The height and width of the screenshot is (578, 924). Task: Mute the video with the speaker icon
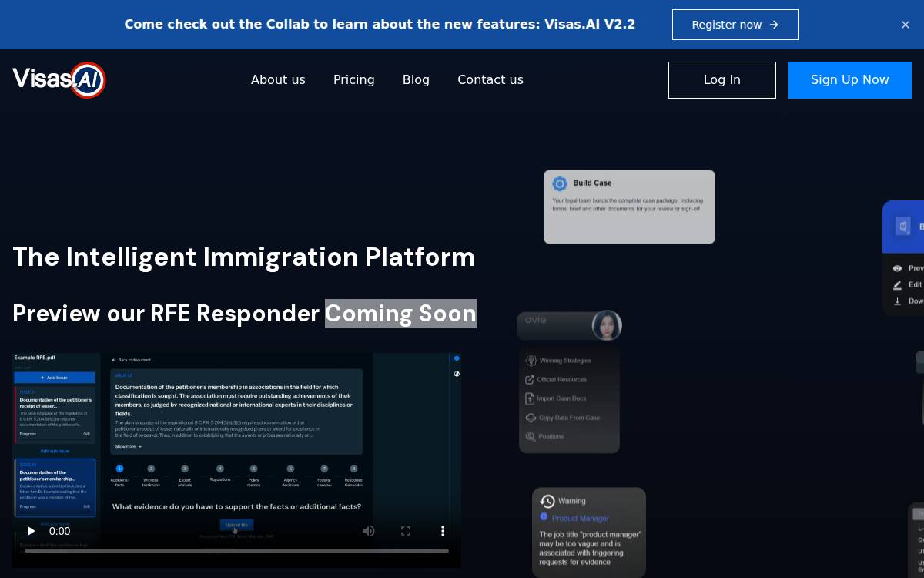pos(369,531)
